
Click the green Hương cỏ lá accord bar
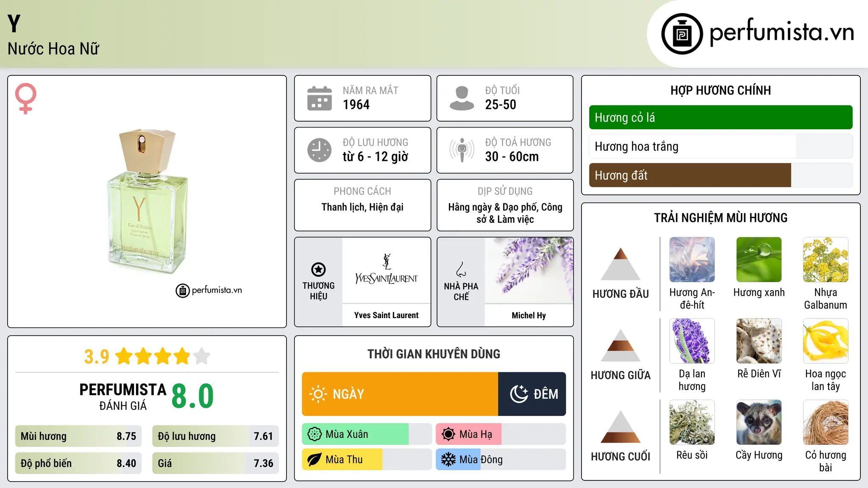coord(721,117)
